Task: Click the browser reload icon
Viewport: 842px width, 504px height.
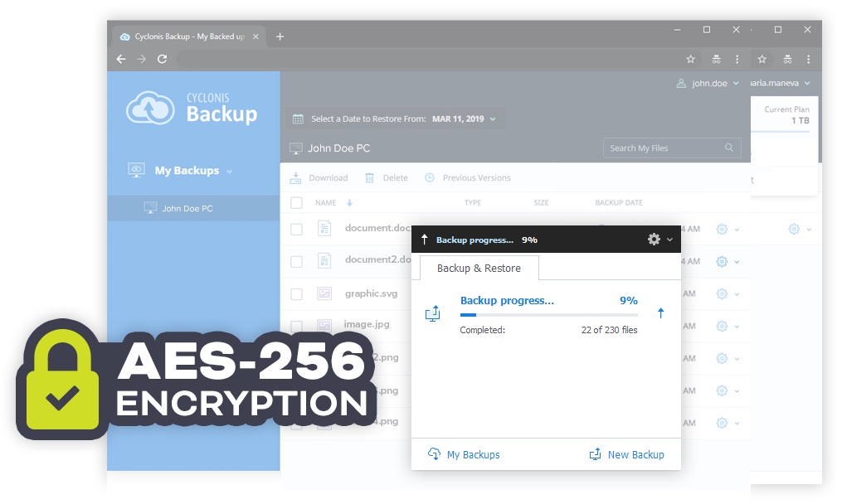Action: 163,59
